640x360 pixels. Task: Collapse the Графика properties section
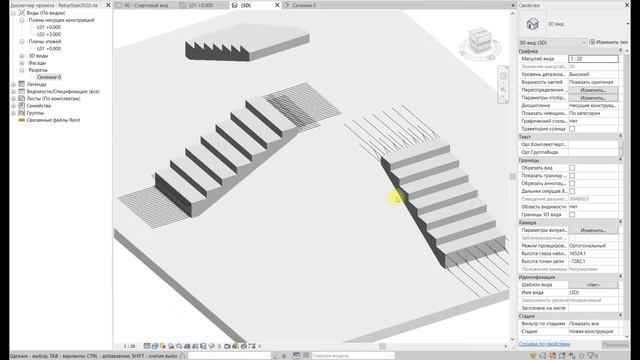point(620,51)
